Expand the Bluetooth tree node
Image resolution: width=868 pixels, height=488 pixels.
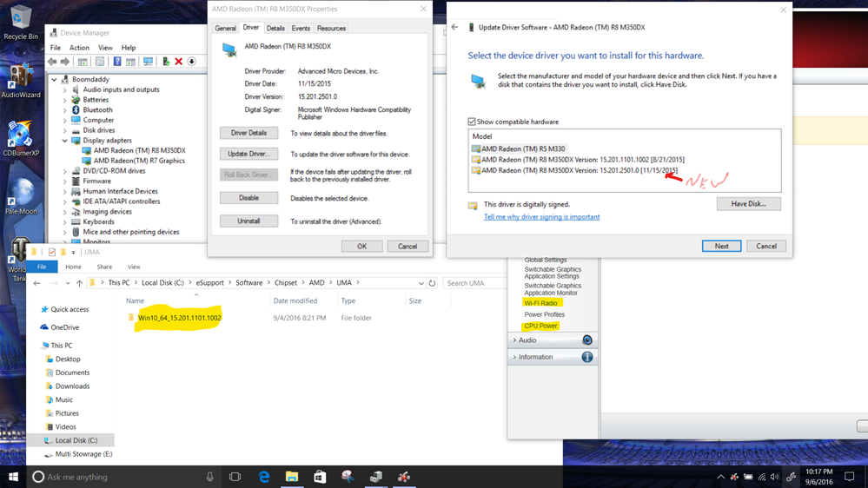tap(65, 110)
